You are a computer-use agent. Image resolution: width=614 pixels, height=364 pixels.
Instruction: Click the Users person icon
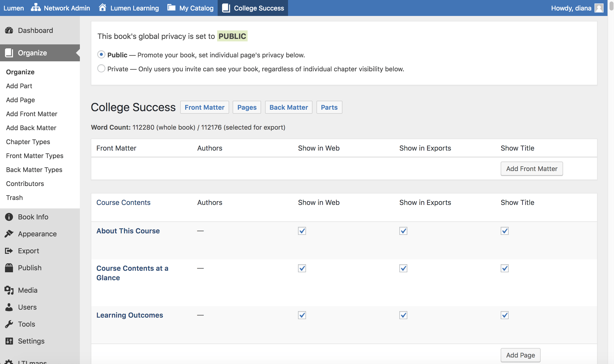click(x=9, y=307)
